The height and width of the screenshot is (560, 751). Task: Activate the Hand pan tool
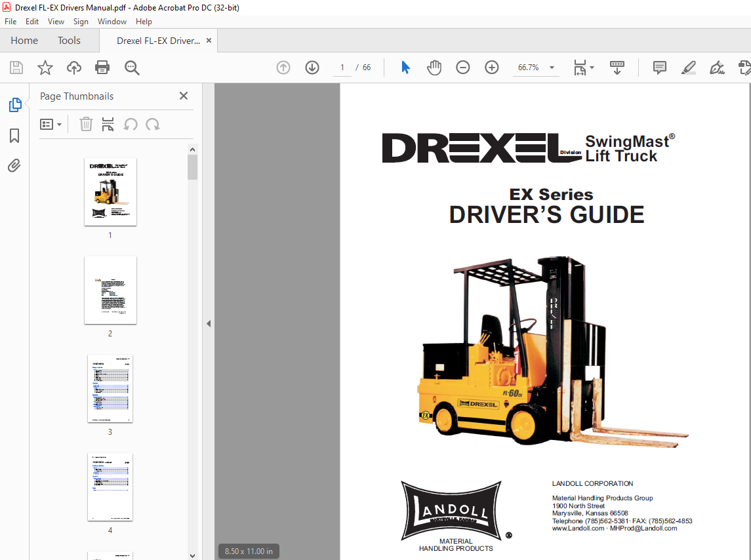(434, 68)
